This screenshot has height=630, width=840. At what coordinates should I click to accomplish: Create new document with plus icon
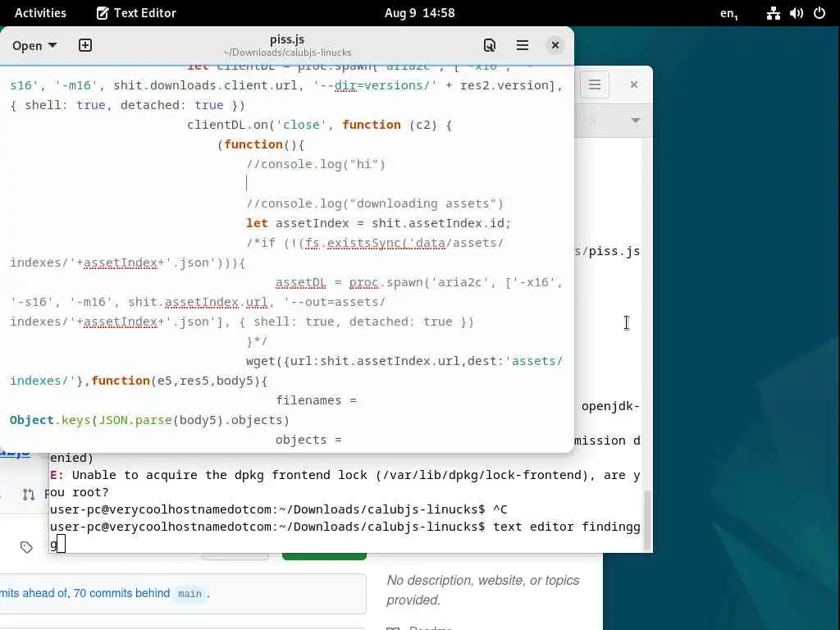tap(85, 45)
